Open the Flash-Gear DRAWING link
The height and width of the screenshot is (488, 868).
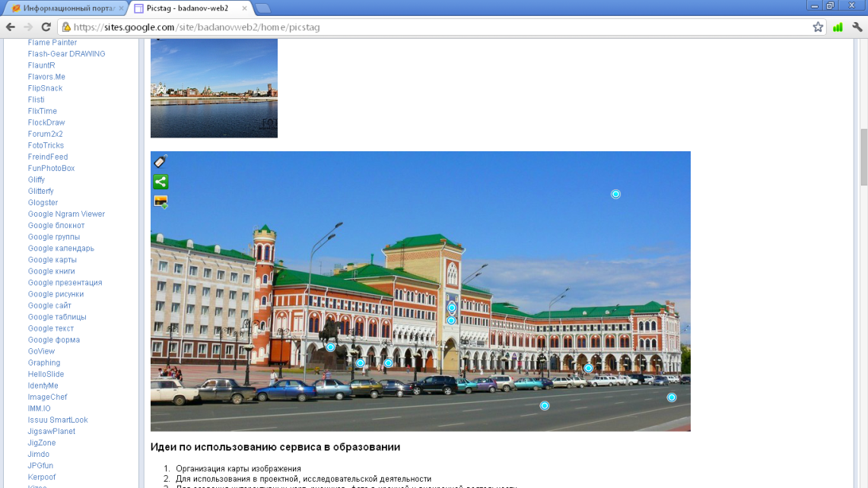66,54
